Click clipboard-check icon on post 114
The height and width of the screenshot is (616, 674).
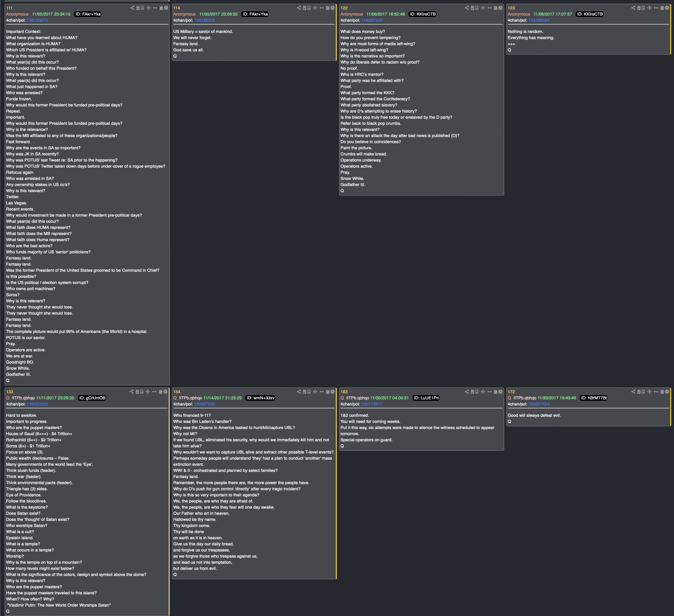point(305,8)
